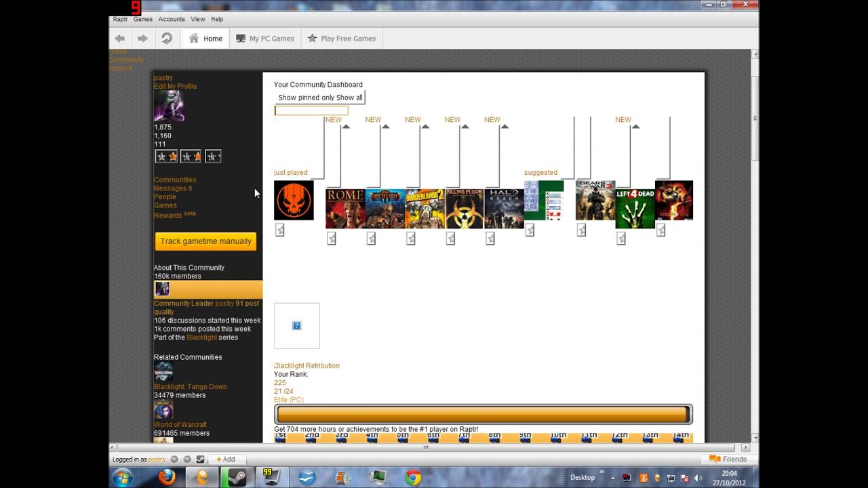The image size is (868, 488).
Task: Expand the arrow above Torchlight II
Action: 386,127
